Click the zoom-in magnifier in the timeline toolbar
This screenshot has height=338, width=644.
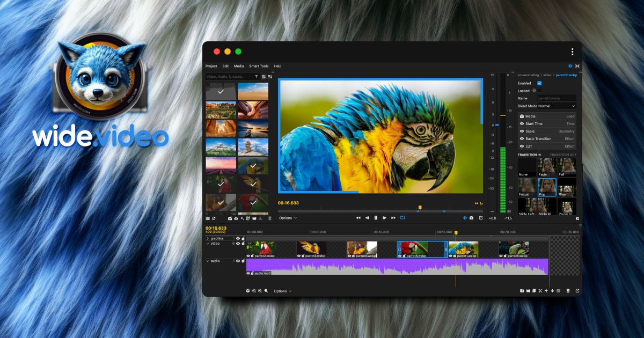259,291
